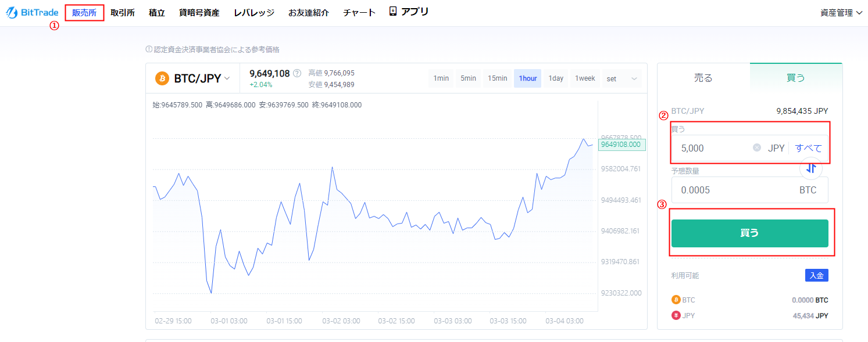This screenshot has height=342, width=868.
Task: Switch to the 買う (buy) tab
Action: pos(796,78)
